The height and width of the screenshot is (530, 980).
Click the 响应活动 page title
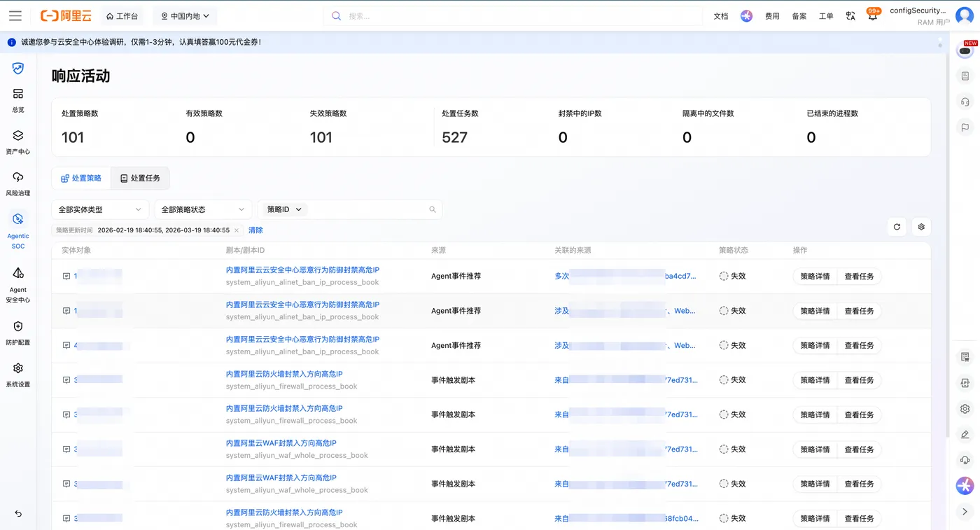click(x=81, y=76)
